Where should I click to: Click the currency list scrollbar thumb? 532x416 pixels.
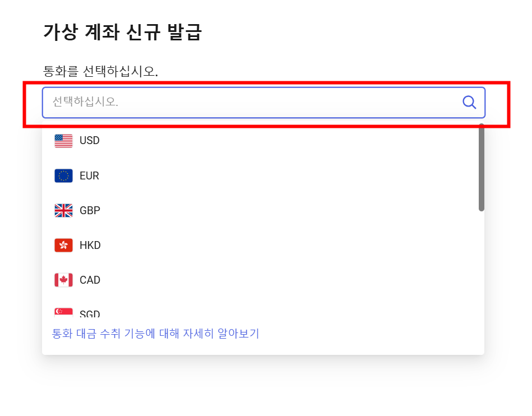pyautogui.click(x=481, y=167)
